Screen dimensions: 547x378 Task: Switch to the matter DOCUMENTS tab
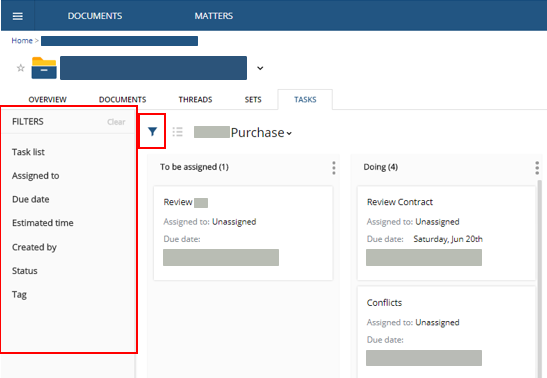(122, 100)
